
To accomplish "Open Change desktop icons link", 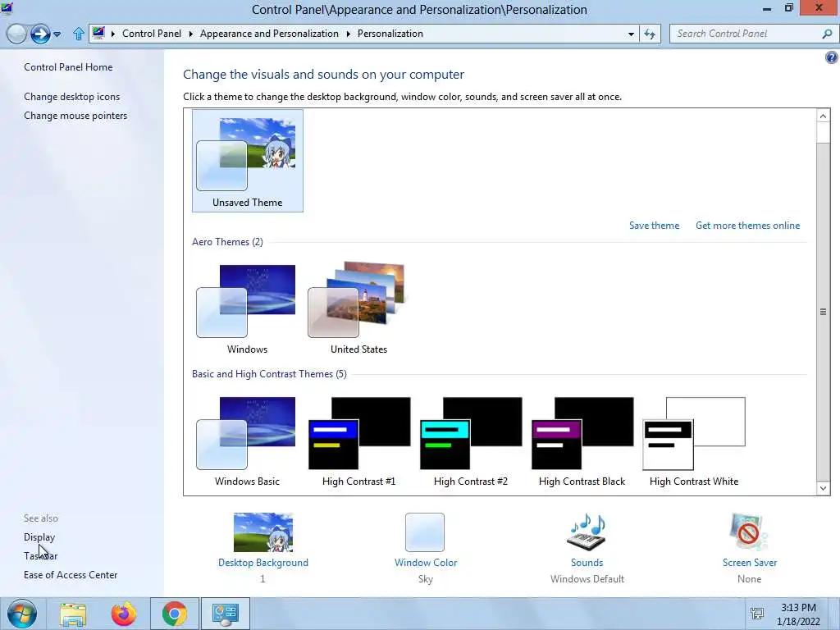I will [x=72, y=97].
